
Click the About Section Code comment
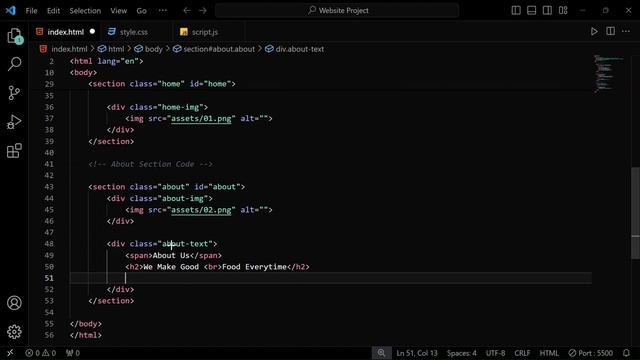coord(150,164)
